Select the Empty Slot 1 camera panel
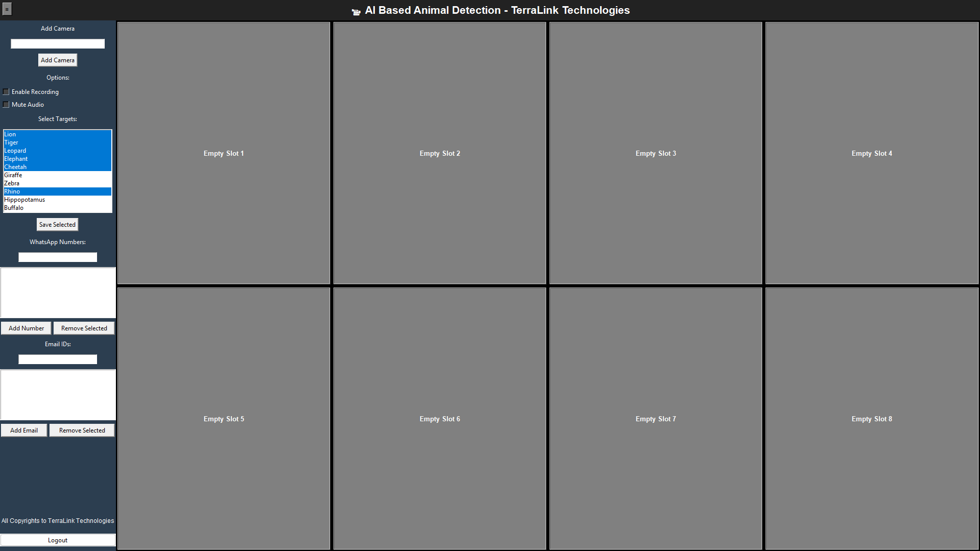 tap(224, 153)
